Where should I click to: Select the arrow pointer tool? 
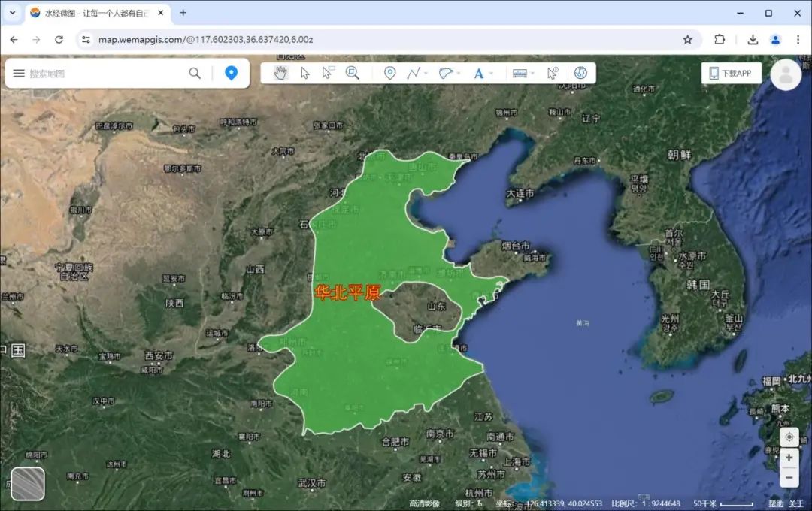pyautogui.click(x=304, y=73)
